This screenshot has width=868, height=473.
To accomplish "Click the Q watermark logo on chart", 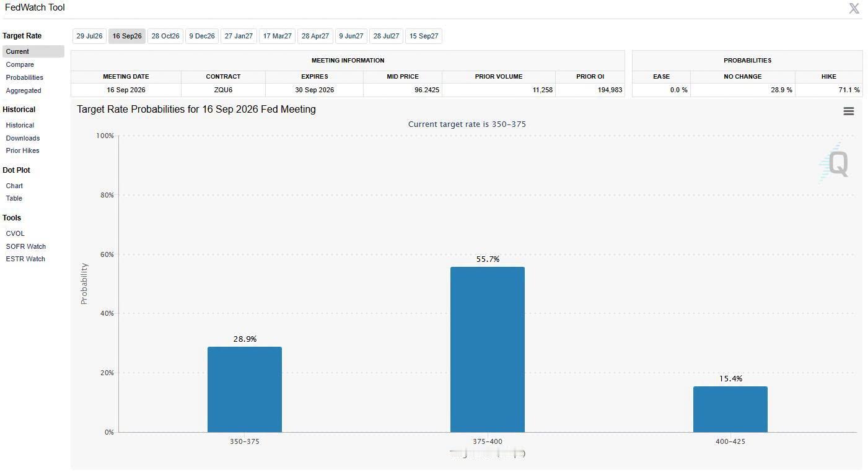I will (834, 163).
